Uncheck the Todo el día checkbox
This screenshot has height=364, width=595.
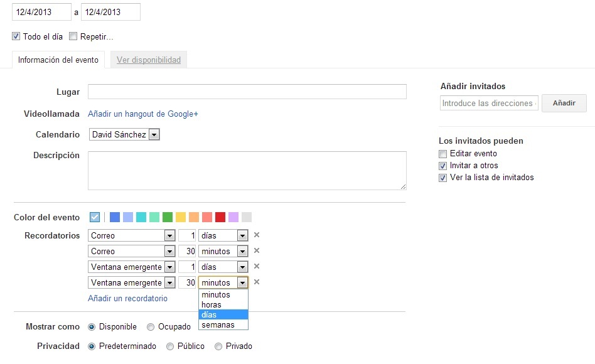pyautogui.click(x=16, y=36)
